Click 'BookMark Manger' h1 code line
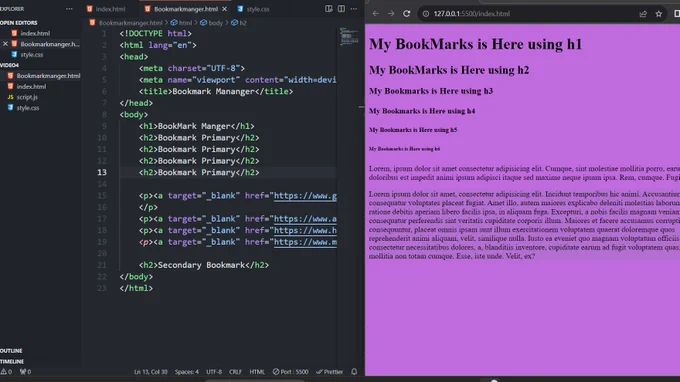This screenshot has height=382, width=680. 196,126
